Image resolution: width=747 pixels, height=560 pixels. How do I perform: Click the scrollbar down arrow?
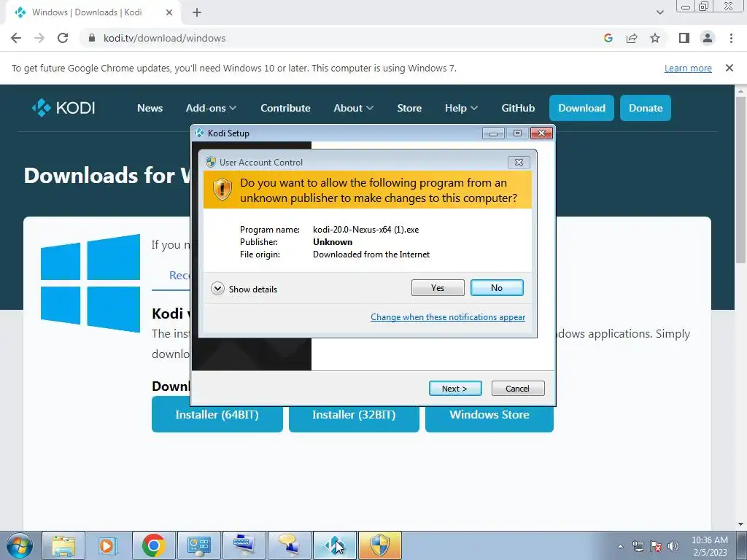(x=741, y=524)
